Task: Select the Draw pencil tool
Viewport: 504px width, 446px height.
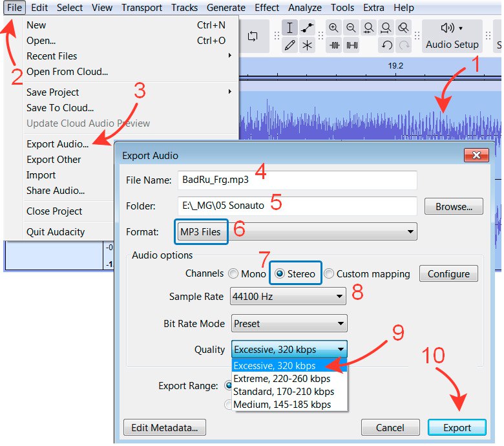Action: pos(289,45)
